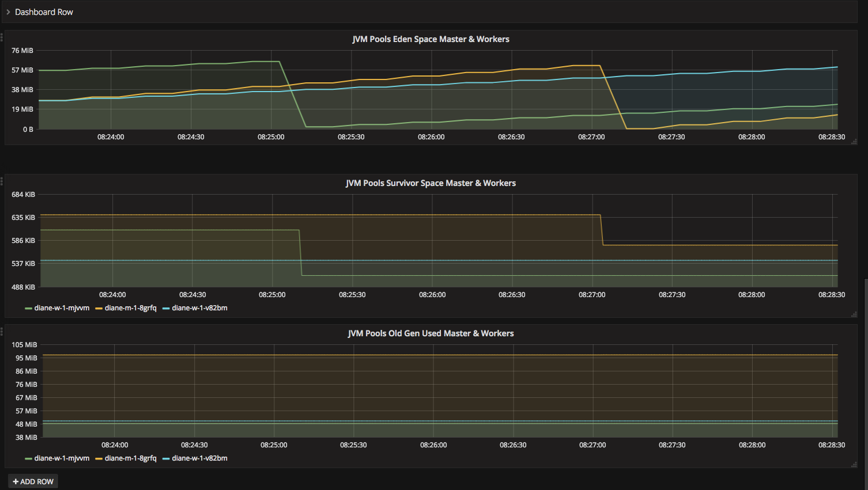Click the Old Gen panel's corner resize handle

coord(854,465)
